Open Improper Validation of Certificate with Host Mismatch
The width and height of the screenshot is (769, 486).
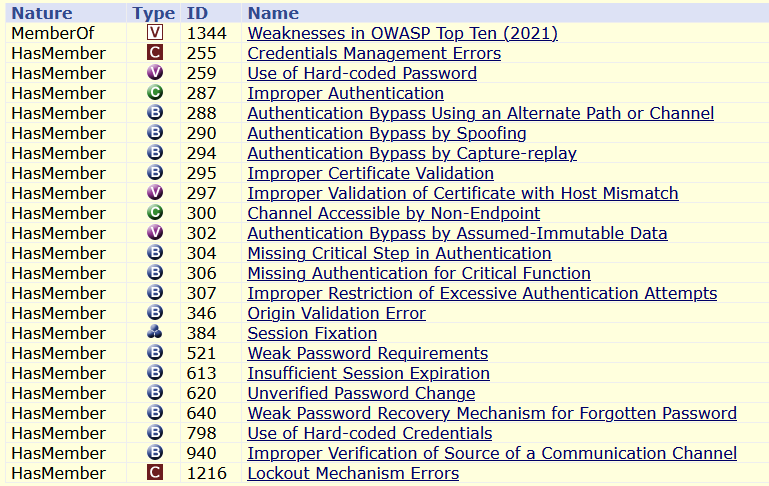463,193
